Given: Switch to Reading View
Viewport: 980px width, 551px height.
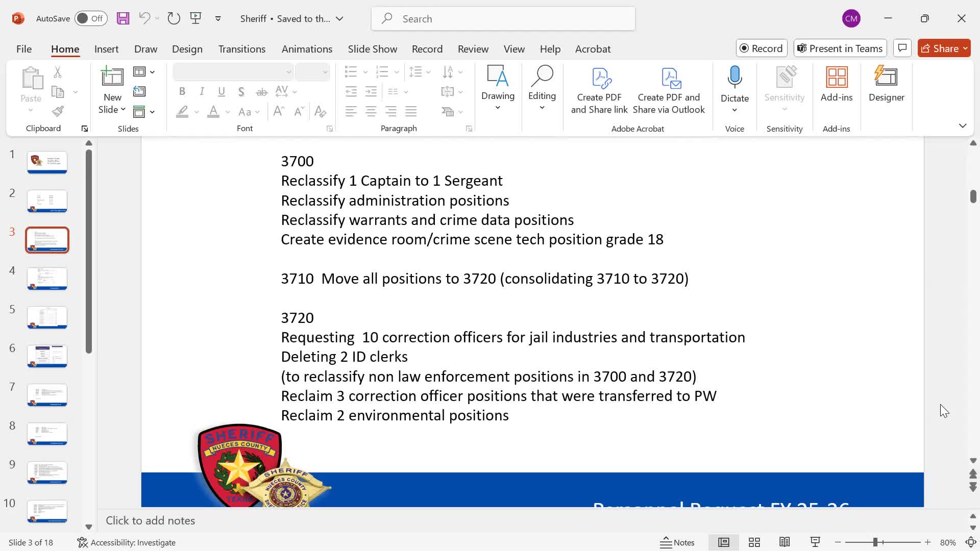Looking at the screenshot, I should pyautogui.click(x=785, y=542).
